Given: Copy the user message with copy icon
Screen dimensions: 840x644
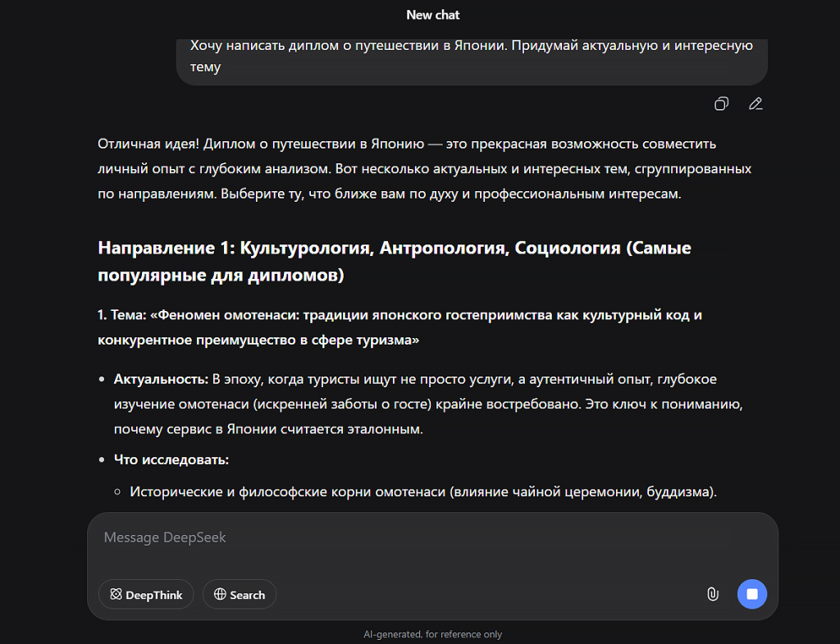Looking at the screenshot, I should coord(721,103).
